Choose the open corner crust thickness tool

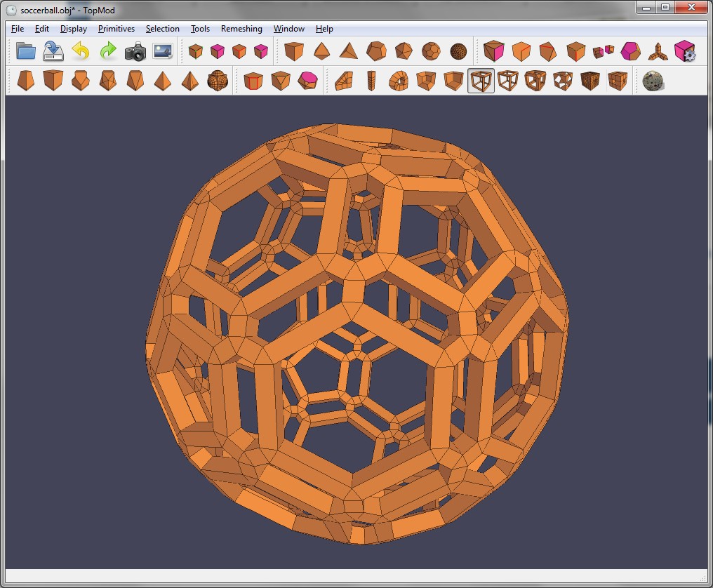(453, 81)
